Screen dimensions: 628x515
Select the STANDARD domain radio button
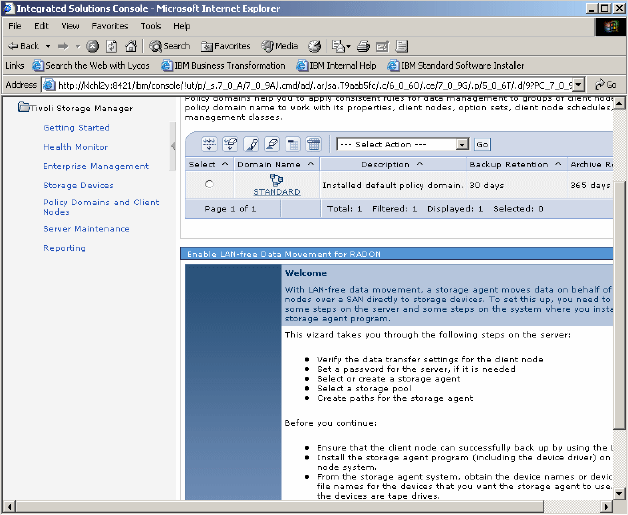209,184
